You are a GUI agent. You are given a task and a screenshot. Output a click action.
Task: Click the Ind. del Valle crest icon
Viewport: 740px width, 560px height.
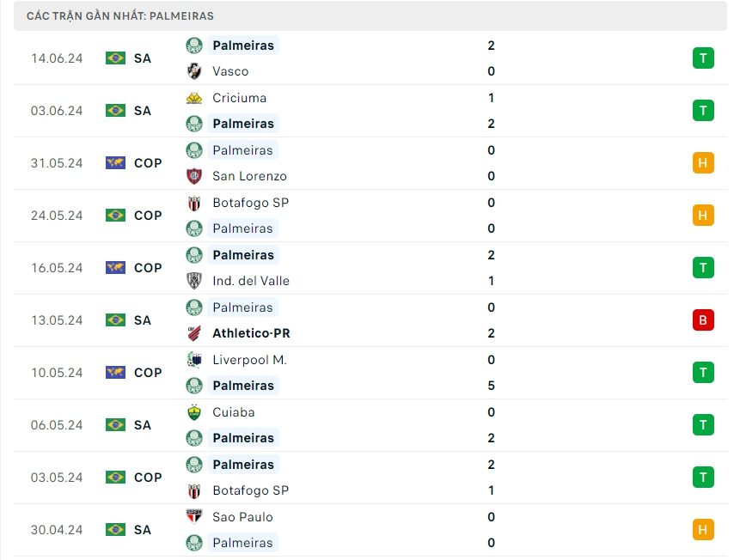coord(194,281)
